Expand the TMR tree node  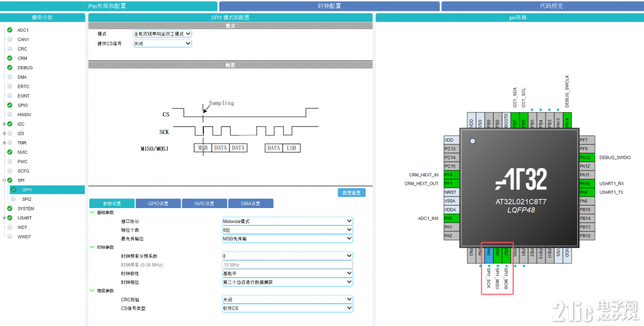coord(4,143)
